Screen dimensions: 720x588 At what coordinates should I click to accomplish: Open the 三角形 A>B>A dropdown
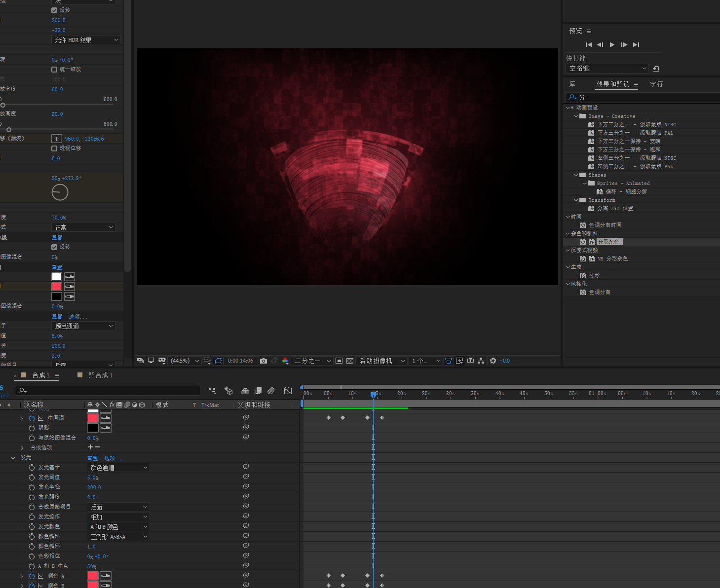click(x=118, y=537)
